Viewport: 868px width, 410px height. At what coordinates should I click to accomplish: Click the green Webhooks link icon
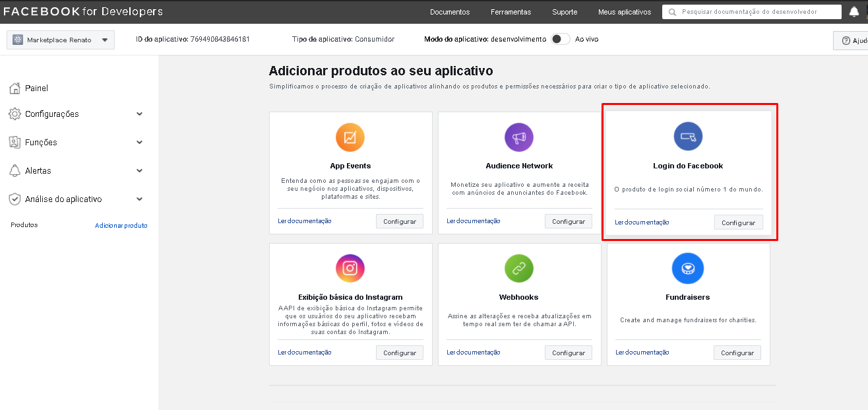519,269
